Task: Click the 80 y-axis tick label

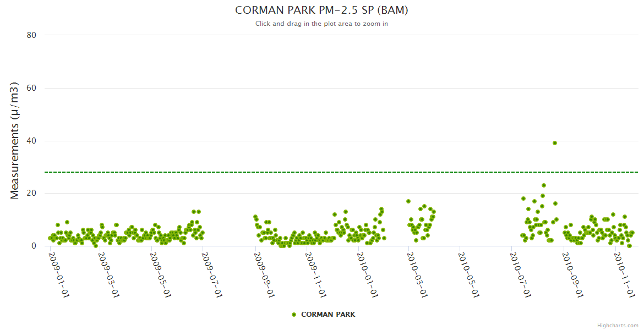Action: tap(31, 35)
